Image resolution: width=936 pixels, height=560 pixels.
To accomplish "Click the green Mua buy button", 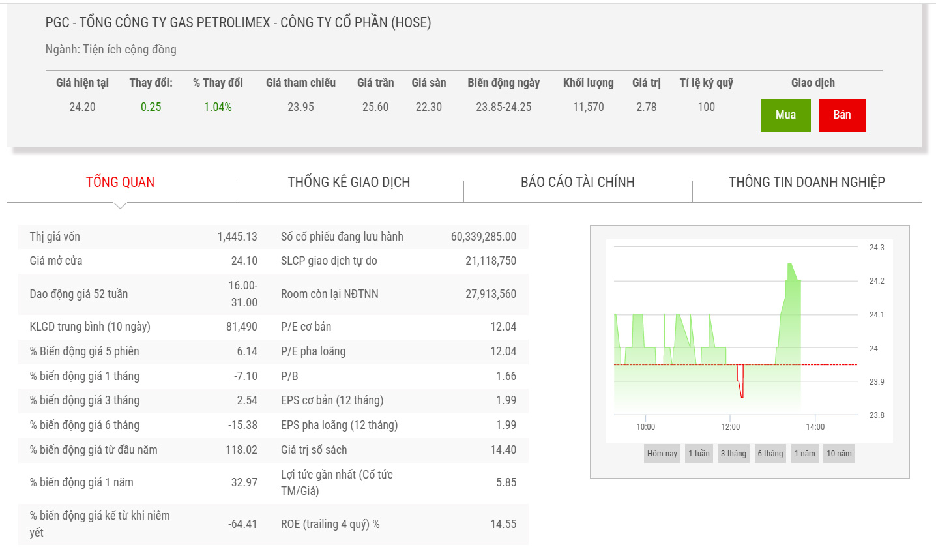I will (x=785, y=115).
